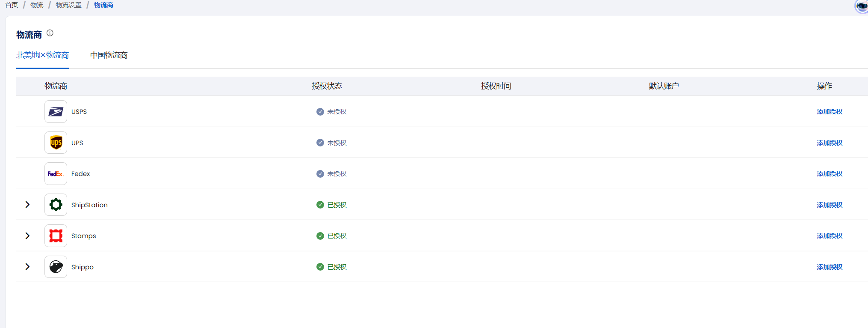Expand the Stamps row chevron
868x328 pixels.
(x=27, y=236)
